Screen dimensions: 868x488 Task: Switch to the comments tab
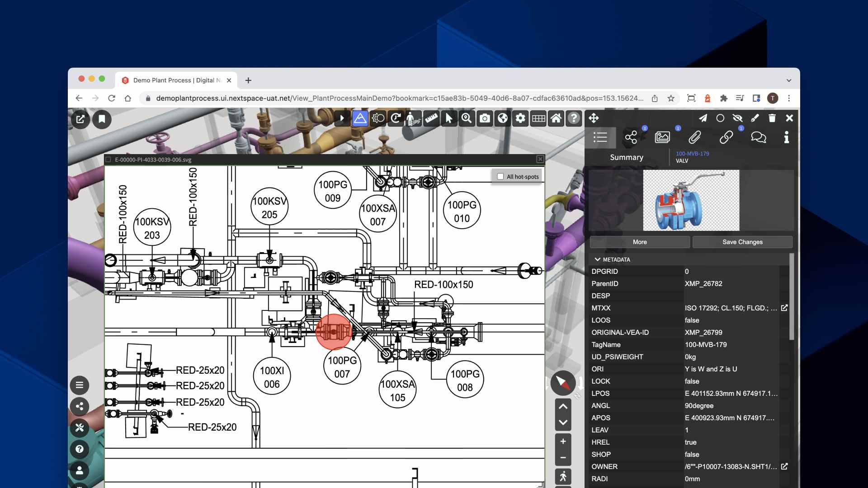pyautogui.click(x=758, y=137)
